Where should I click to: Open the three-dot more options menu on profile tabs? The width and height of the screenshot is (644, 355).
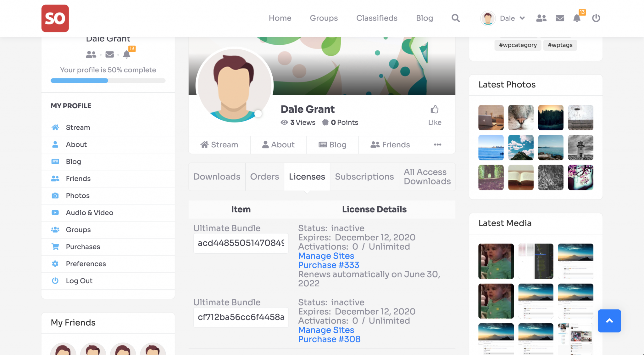(438, 145)
